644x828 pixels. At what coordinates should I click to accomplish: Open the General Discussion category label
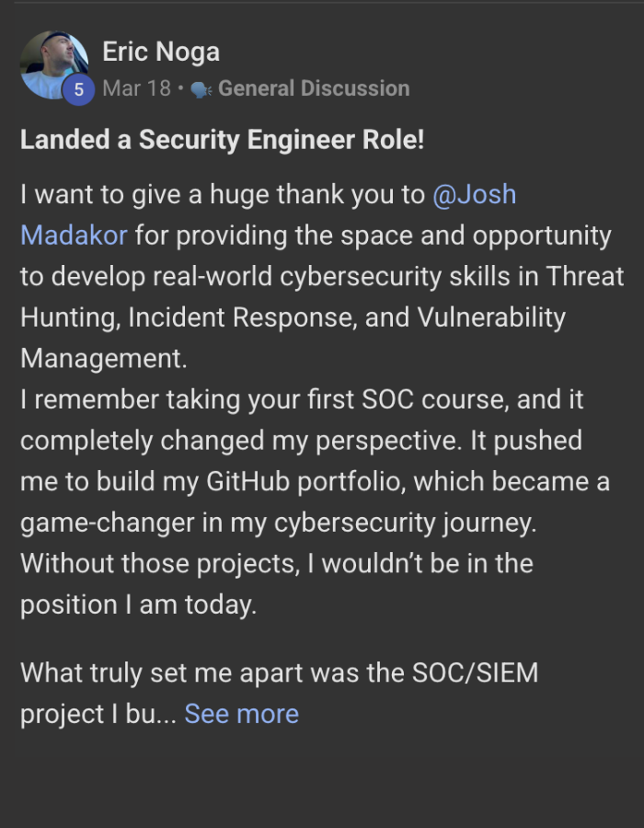[x=314, y=88]
